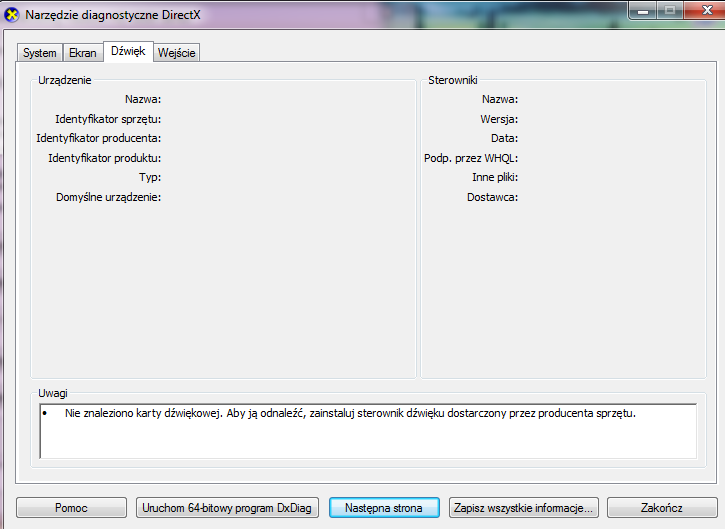Image resolution: width=725 pixels, height=529 pixels.
Task: Launch Uruchom 64-bitowy program DxDiag
Action: 227,508
